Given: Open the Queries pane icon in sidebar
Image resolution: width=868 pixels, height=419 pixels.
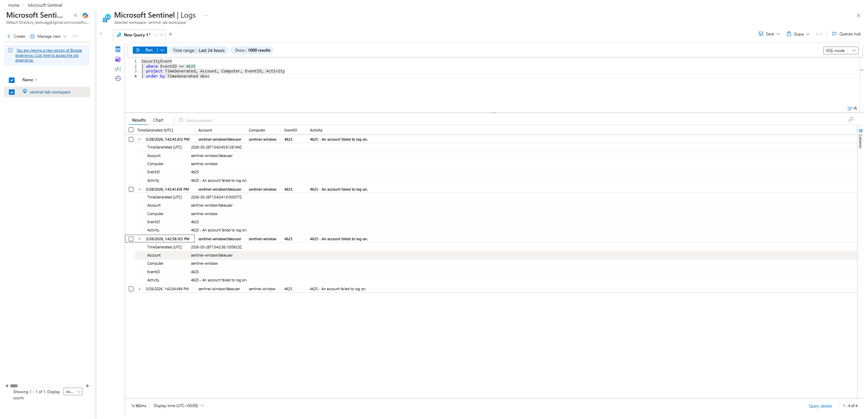Looking at the screenshot, I should tap(118, 59).
